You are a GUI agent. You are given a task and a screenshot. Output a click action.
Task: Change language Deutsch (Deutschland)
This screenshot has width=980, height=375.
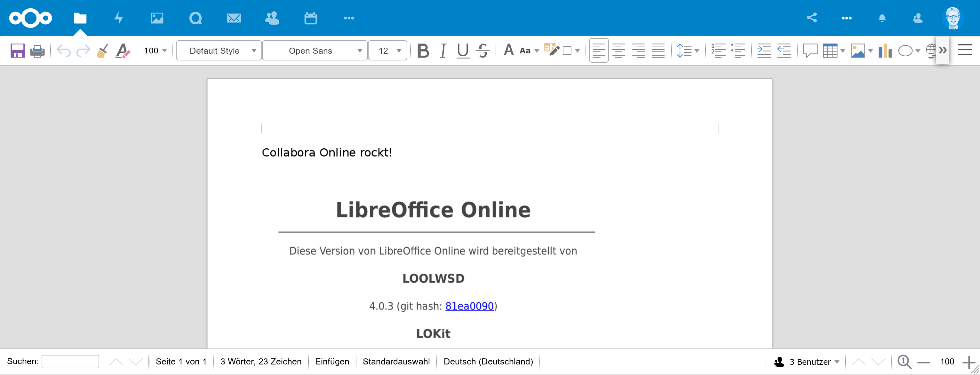coord(488,361)
